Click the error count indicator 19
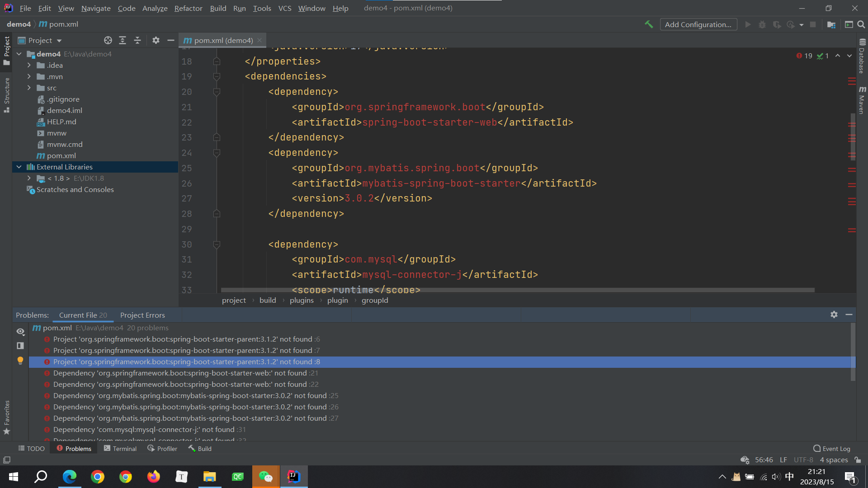868x488 pixels. coord(804,56)
